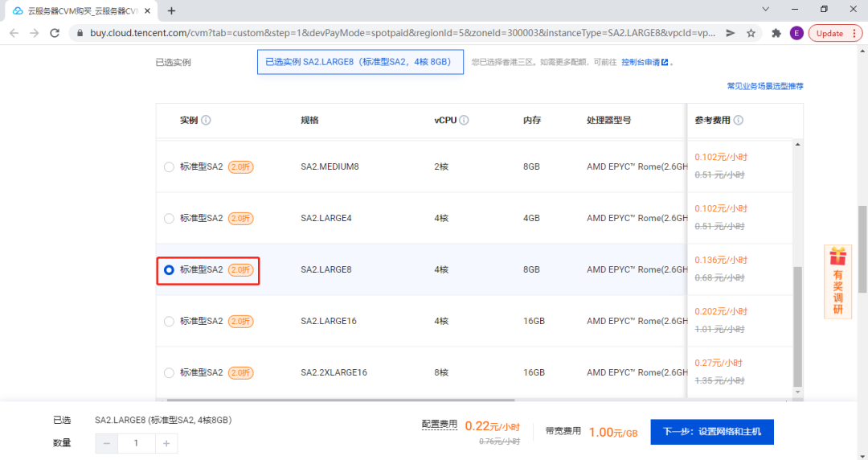This screenshot has width=868, height=460.
Task: Click the browser address bar URL
Action: point(403,33)
